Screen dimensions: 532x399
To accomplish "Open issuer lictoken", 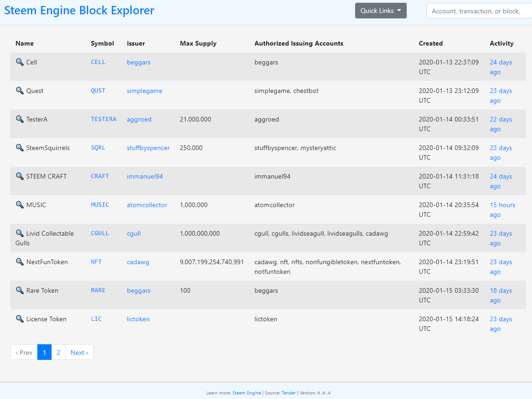I will (138, 318).
